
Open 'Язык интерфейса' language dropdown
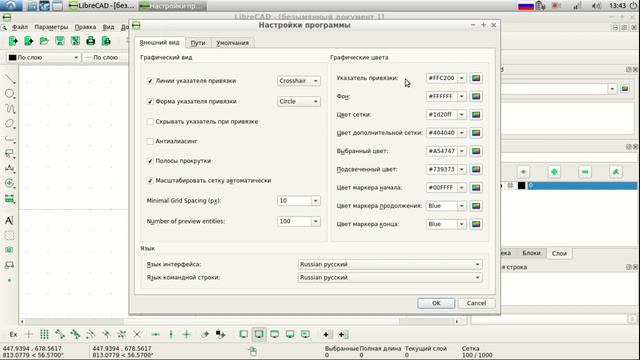point(390,264)
